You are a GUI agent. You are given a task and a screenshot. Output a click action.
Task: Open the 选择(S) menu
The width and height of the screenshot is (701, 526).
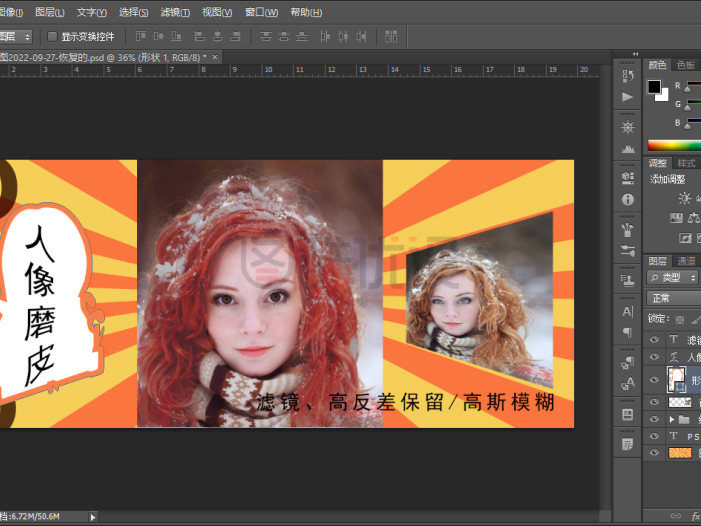(133, 13)
